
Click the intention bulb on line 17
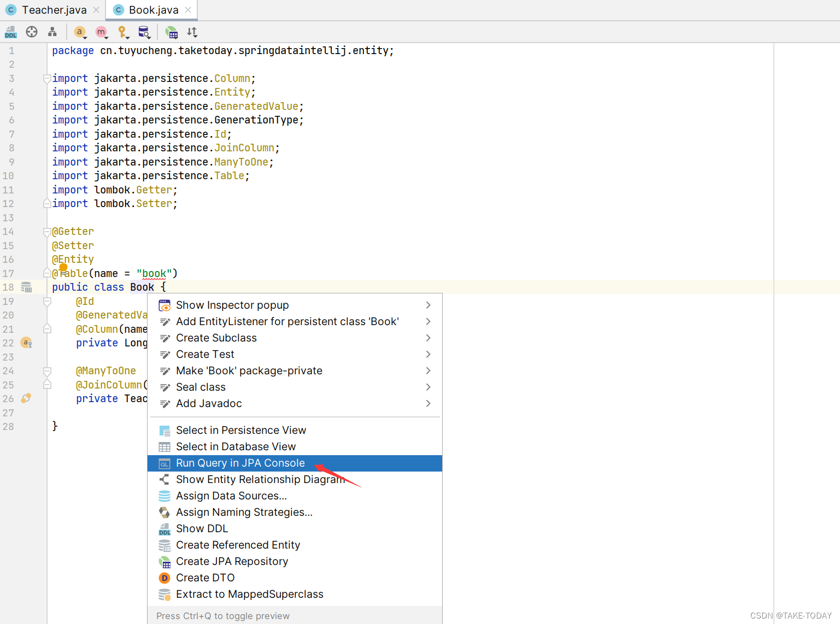tap(63, 267)
